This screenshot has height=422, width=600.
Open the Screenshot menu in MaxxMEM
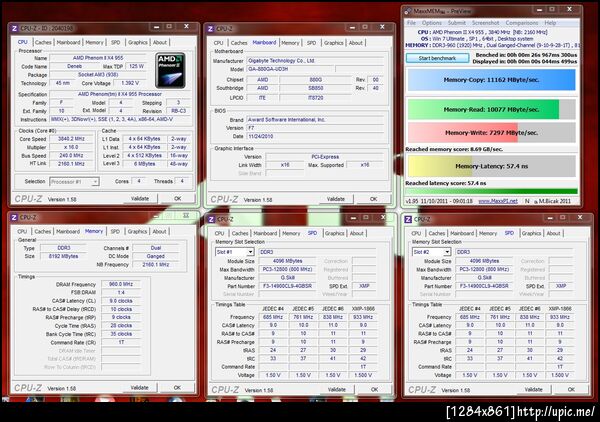(485, 23)
